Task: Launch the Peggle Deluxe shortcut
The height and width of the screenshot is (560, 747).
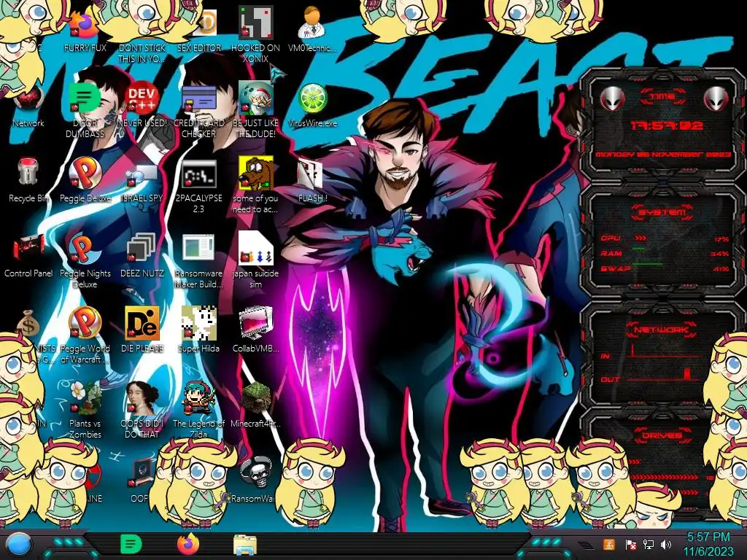Action: click(x=85, y=172)
